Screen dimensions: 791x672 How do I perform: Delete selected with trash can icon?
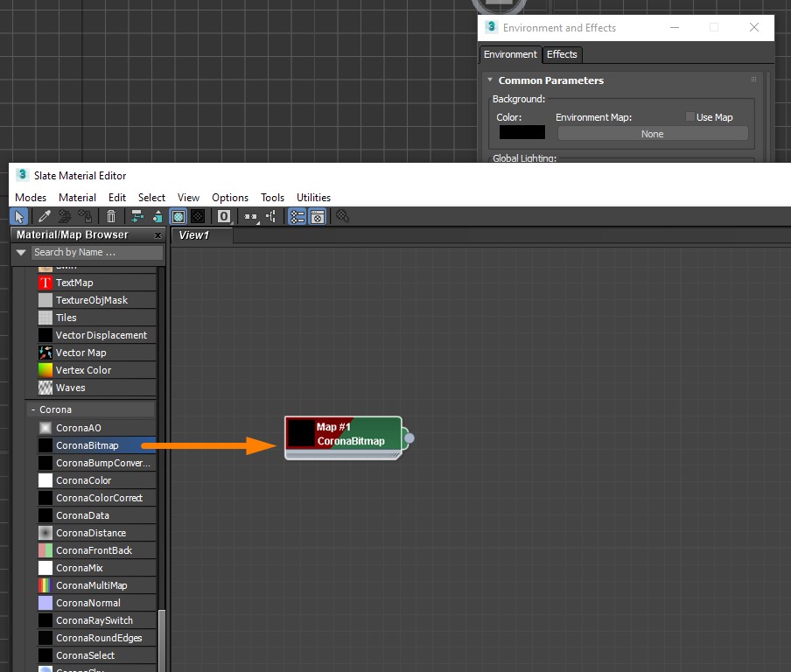(x=111, y=217)
